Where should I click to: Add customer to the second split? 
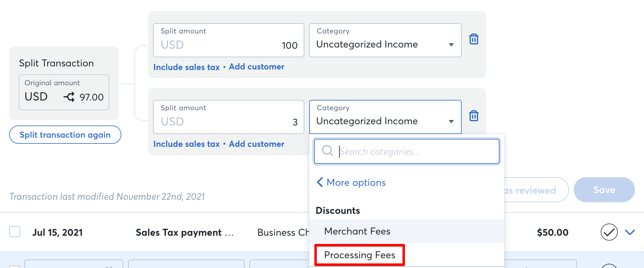tap(256, 144)
